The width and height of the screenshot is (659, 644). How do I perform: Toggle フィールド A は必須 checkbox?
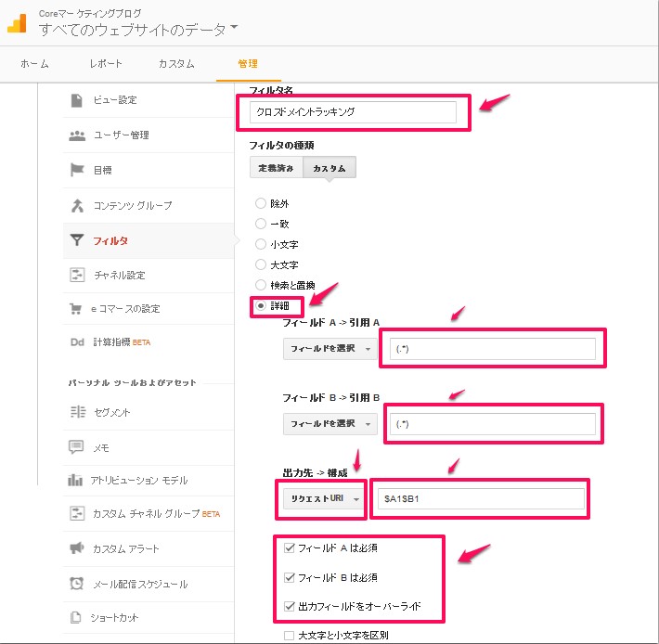289,547
